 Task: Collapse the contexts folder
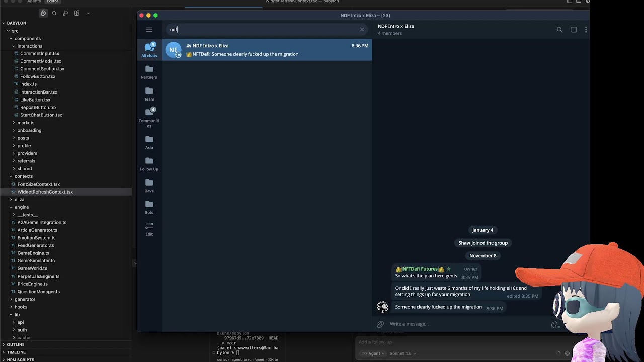tap(23, 176)
